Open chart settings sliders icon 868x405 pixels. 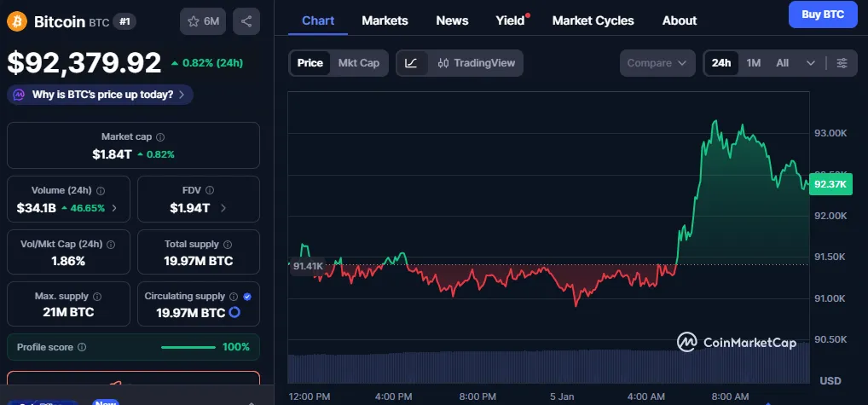pyautogui.click(x=842, y=63)
